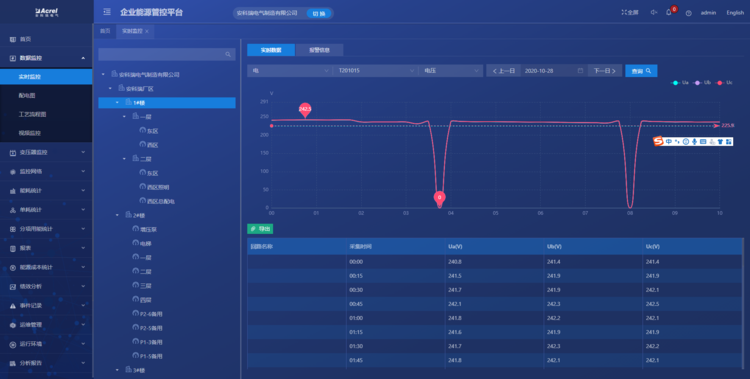Open the 电压 parameter dropdown
This screenshot has height=379, width=750.
(x=450, y=71)
